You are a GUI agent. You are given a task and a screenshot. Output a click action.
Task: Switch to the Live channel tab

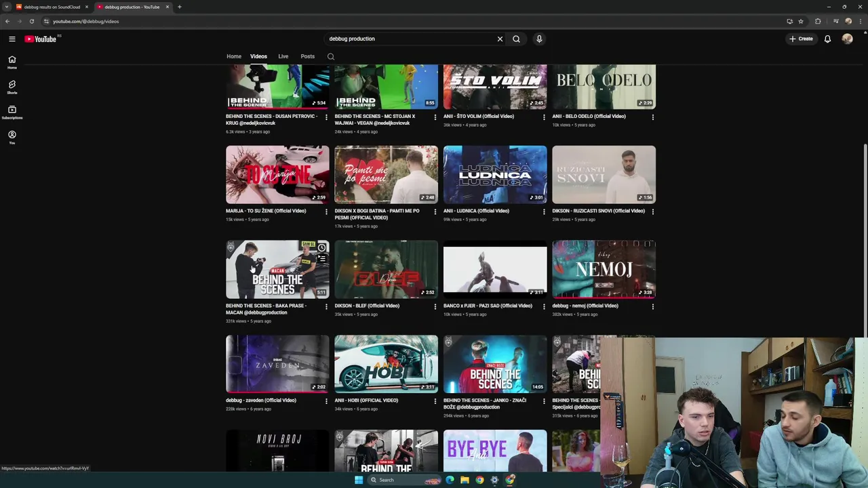pyautogui.click(x=283, y=56)
